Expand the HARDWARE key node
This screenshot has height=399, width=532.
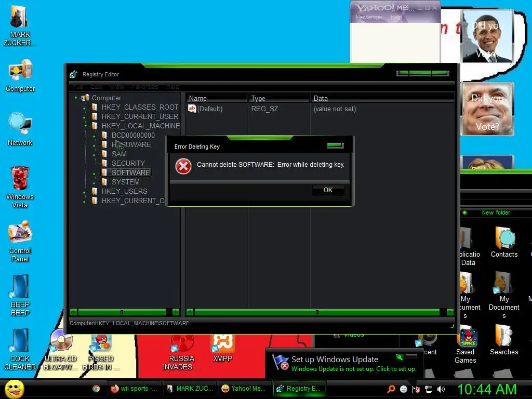tap(95, 145)
